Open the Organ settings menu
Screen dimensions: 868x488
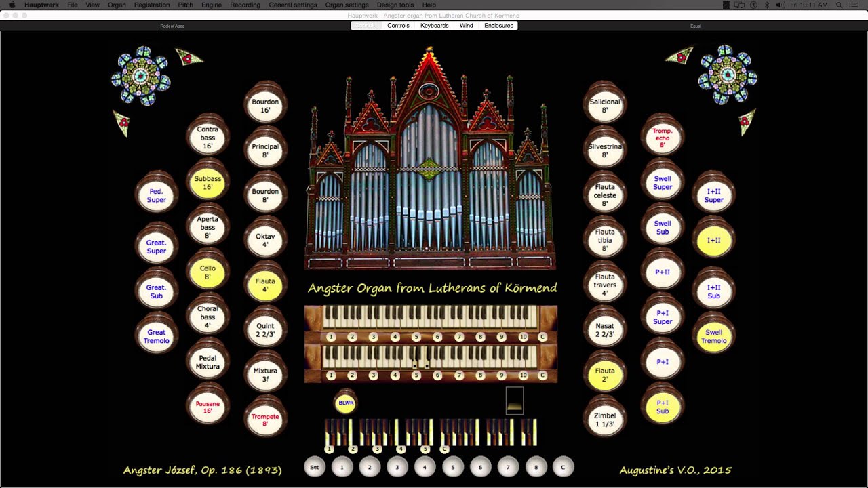click(x=347, y=5)
